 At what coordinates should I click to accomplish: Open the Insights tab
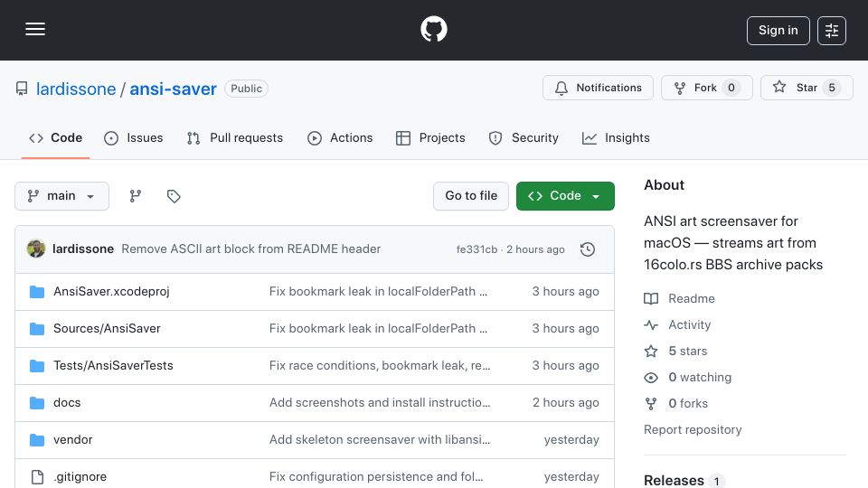point(616,137)
